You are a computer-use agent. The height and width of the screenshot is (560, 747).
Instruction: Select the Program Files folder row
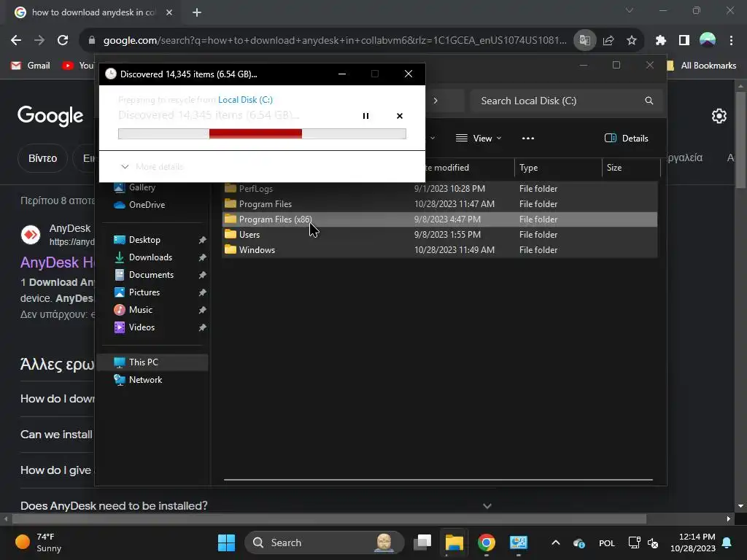click(440, 204)
